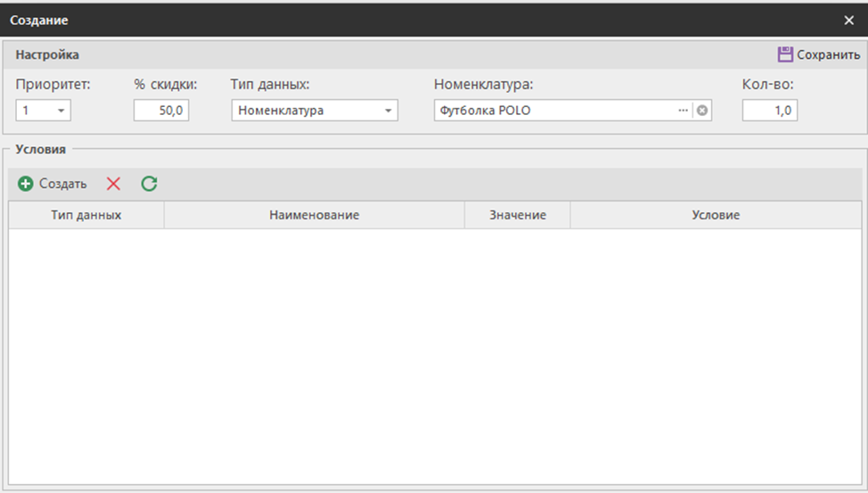Click the Номенклатура field with Футболка POLO
868x493 pixels.
(553, 111)
